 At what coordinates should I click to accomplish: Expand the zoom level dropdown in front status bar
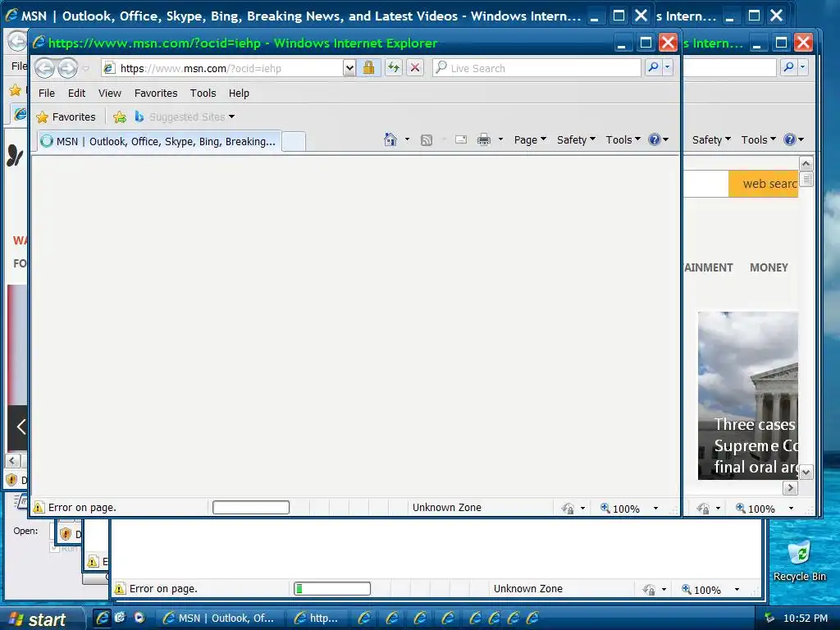(655, 509)
